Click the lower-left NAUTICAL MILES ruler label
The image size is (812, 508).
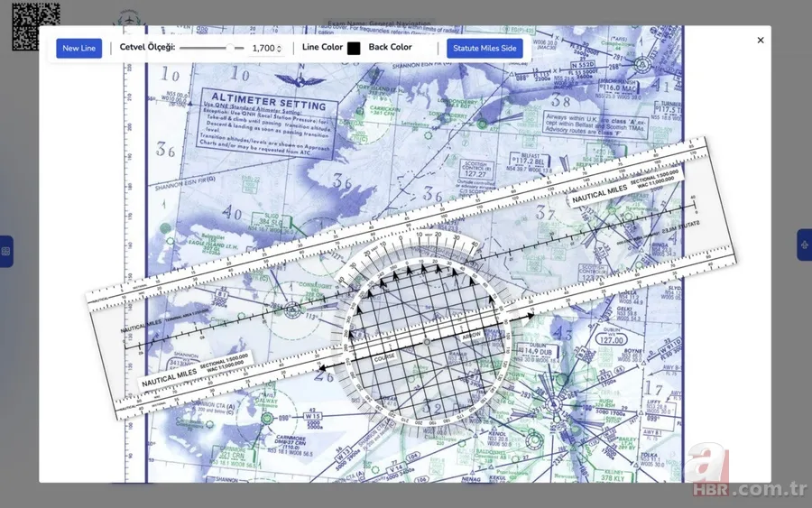point(170,373)
